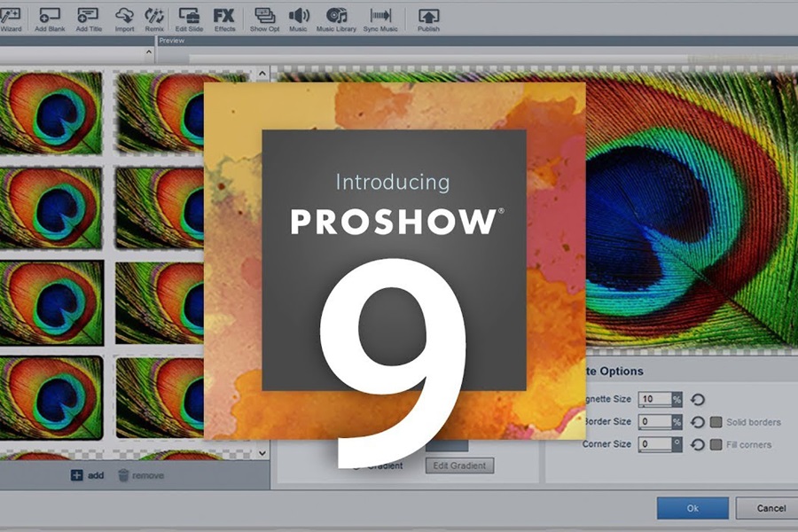Screen dimensions: 798x532
Task: Open the Remix tool
Action: [153, 16]
